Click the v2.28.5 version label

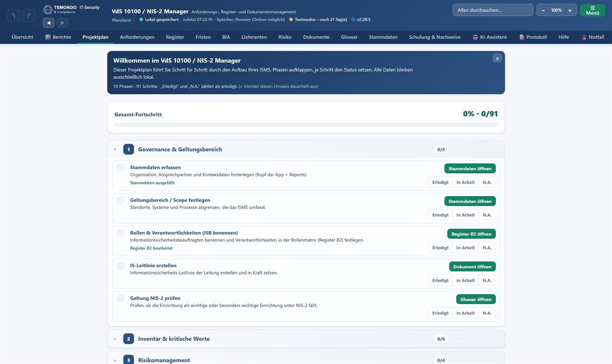pyautogui.click(x=364, y=19)
